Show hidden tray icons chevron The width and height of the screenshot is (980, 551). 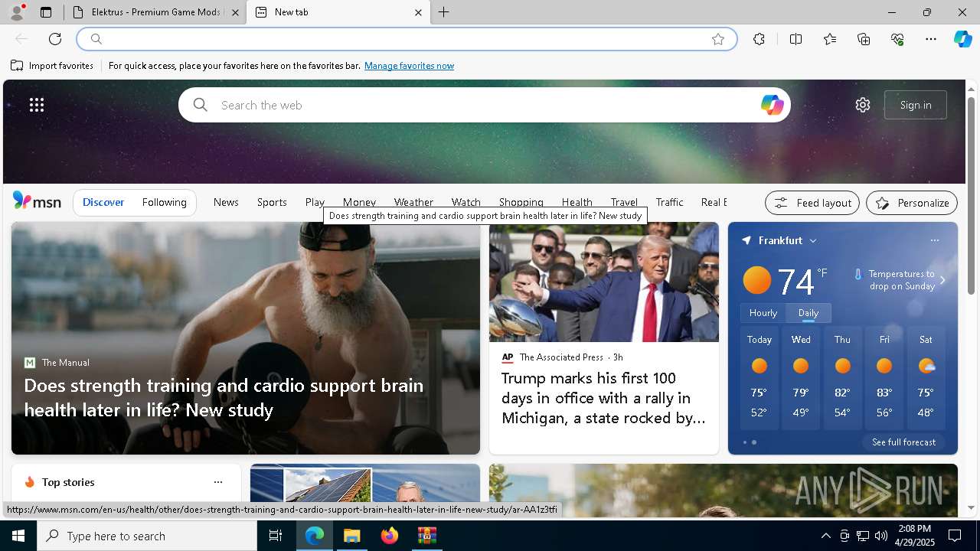825,536
